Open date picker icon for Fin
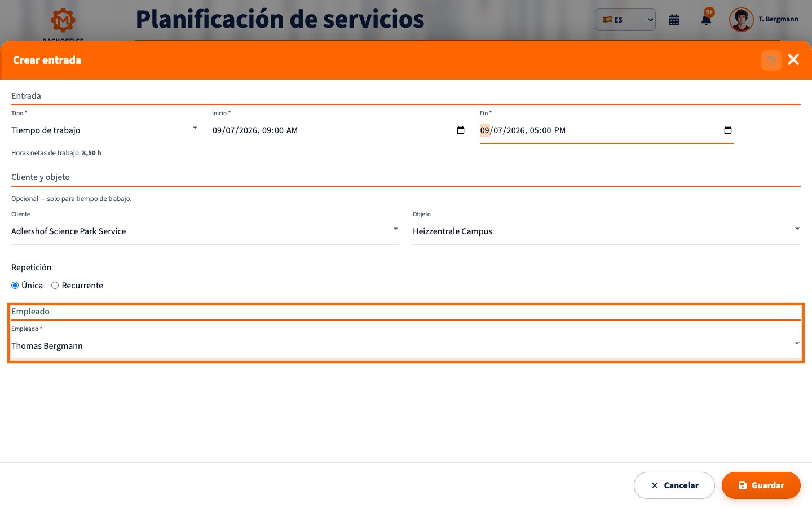 coord(728,130)
